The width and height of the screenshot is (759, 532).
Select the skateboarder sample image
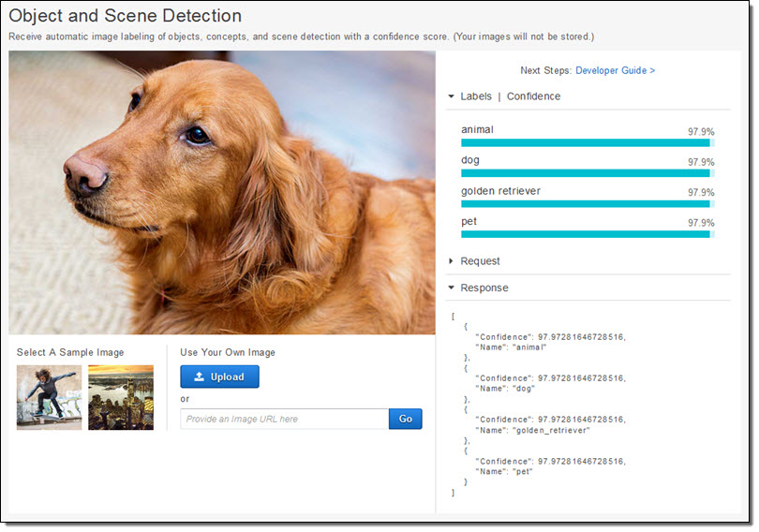[x=49, y=397]
